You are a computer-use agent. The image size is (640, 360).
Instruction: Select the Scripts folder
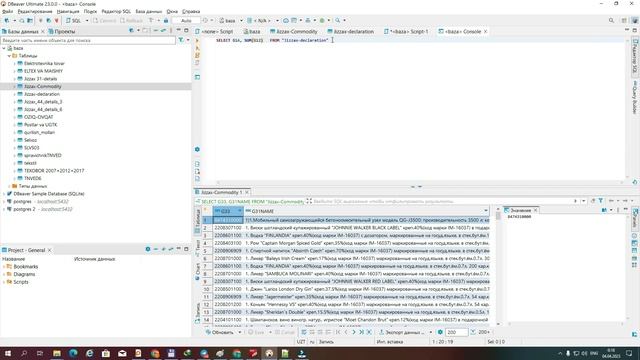tap(21, 282)
